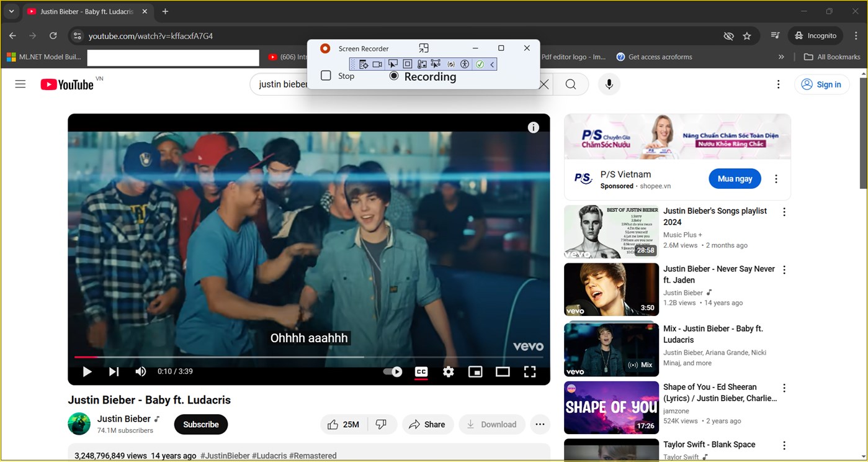Activate miniplayer mode

point(475,371)
